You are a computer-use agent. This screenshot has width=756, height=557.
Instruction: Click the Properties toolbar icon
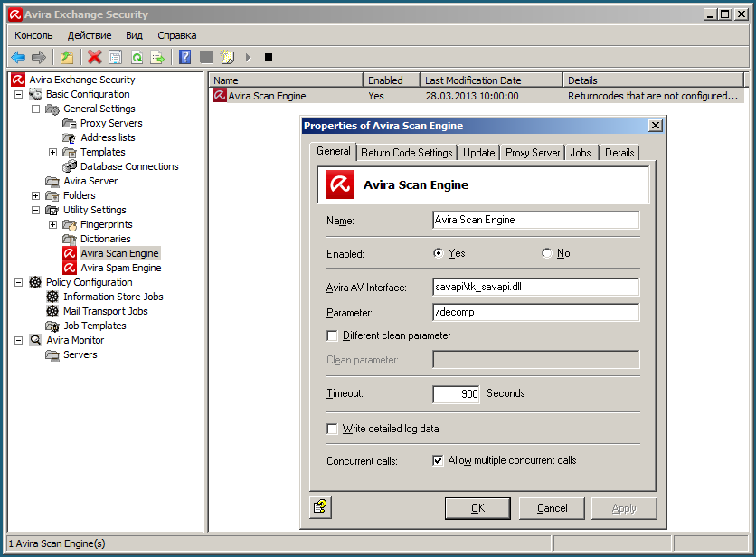(x=116, y=57)
